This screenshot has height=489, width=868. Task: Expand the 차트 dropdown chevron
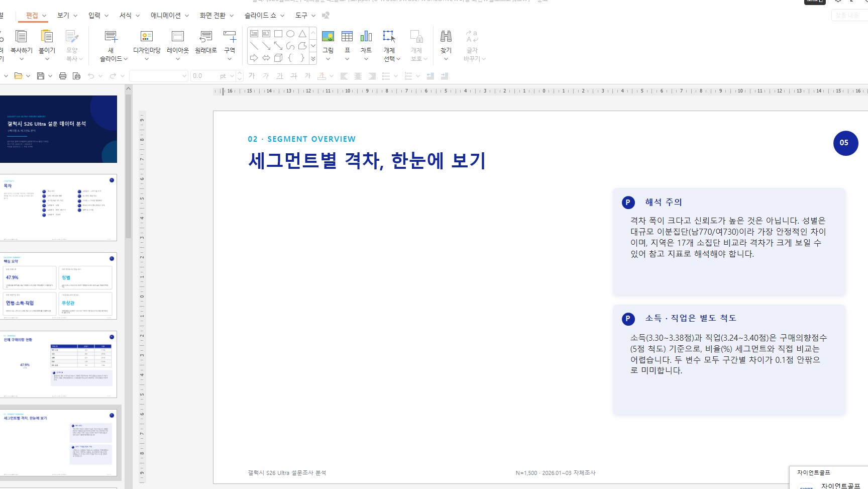[366, 59]
